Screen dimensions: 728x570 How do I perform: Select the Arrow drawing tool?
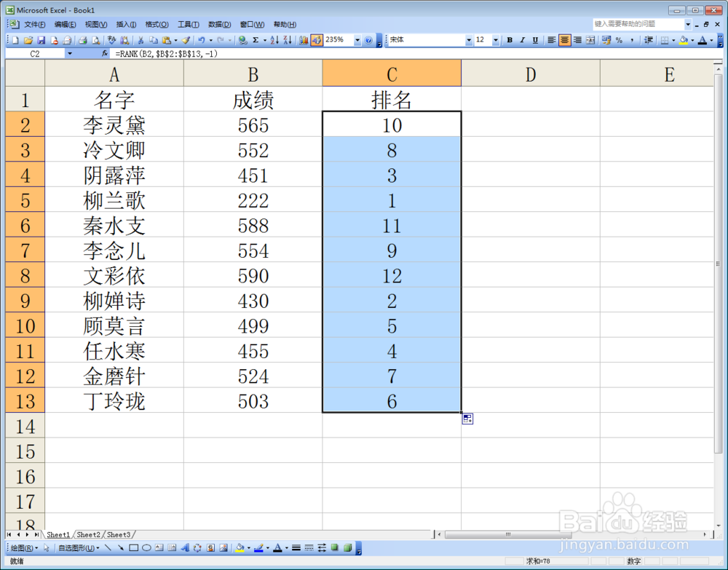[x=121, y=547]
